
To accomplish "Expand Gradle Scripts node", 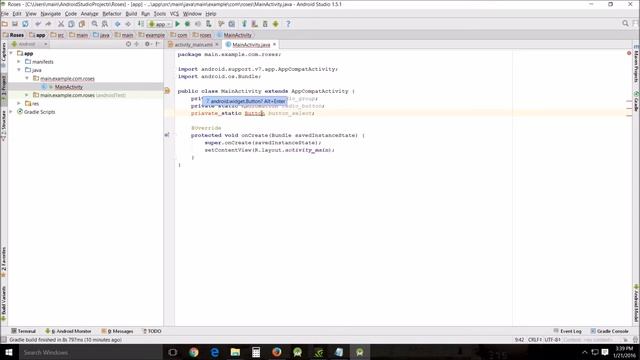I will (11, 111).
